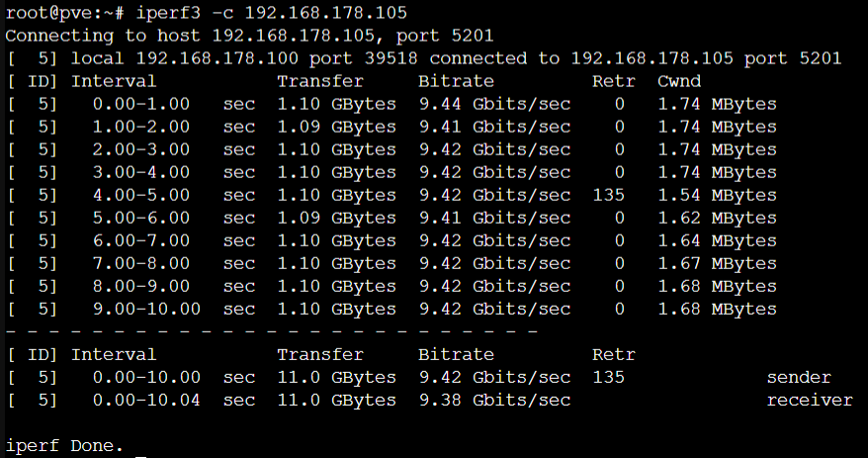Image resolution: width=868 pixels, height=458 pixels.
Task: Click the 9.00-10.00 interval entry
Action: click(146, 309)
